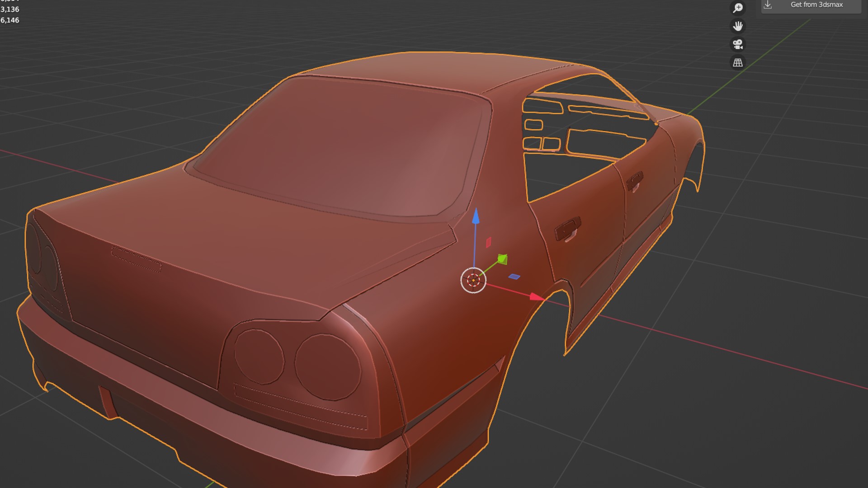Click the pan hand viewport icon
The height and width of the screenshot is (488, 868).
pos(738,26)
